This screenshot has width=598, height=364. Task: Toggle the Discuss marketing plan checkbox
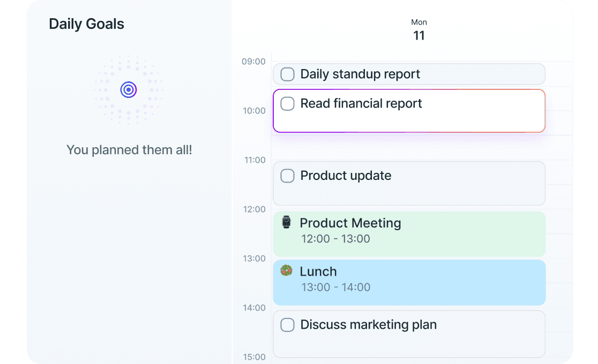tap(288, 324)
